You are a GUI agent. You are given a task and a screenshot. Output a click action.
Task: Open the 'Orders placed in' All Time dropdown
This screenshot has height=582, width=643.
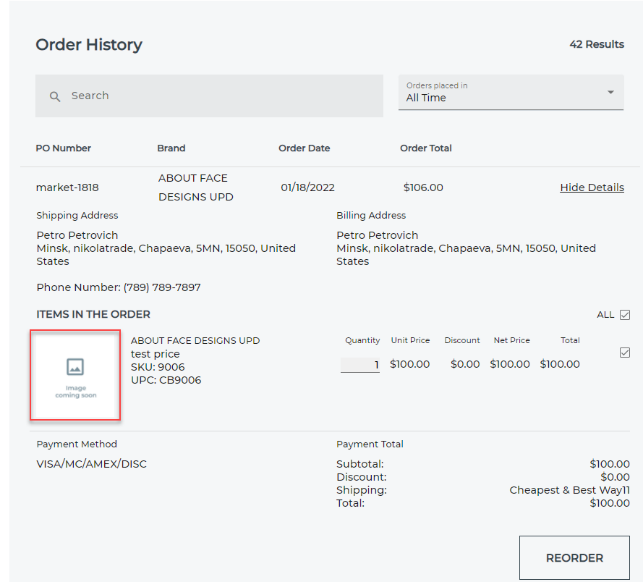coord(511,92)
